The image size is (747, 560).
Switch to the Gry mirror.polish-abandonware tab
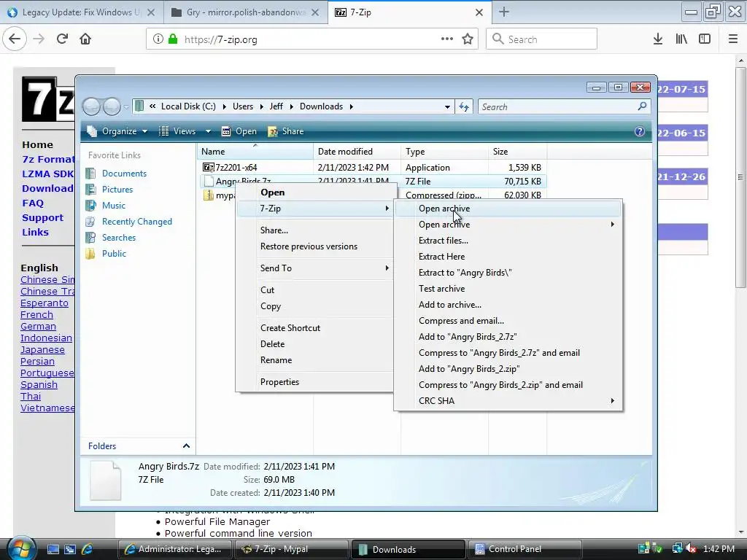tap(245, 12)
